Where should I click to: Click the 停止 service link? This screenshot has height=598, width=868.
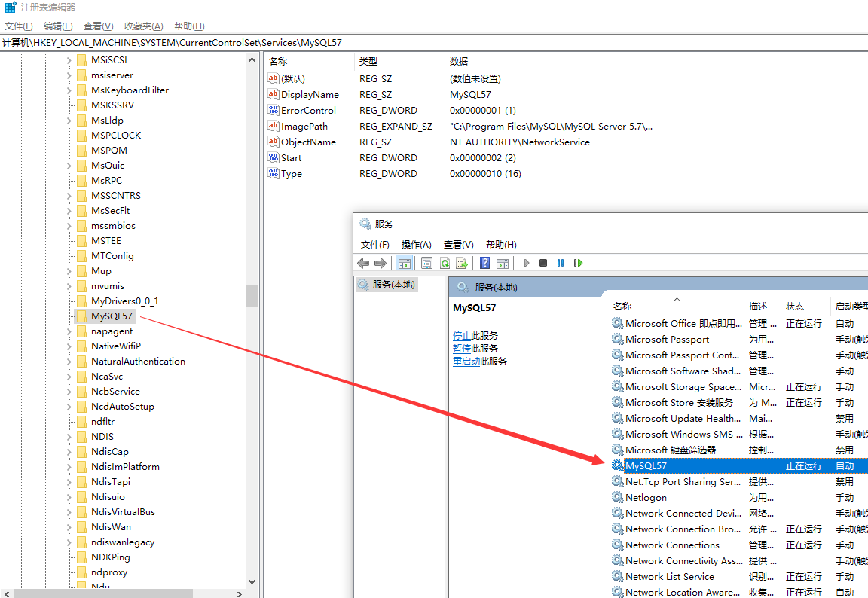461,335
